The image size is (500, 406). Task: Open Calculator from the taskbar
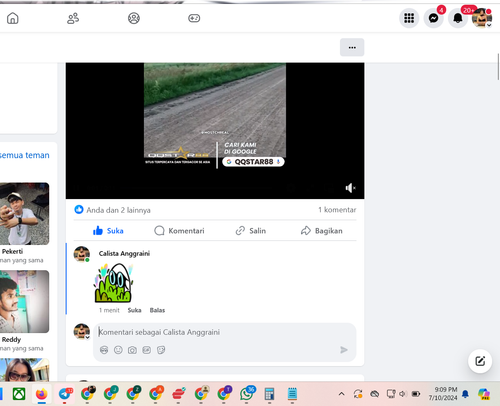click(x=269, y=394)
